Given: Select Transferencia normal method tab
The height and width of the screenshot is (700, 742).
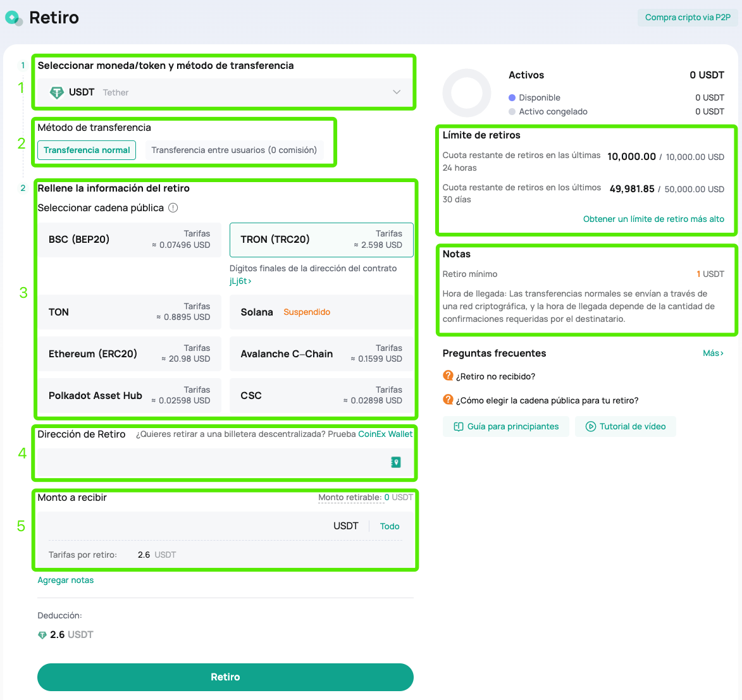Looking at the screenshot, I should point(87,150).
